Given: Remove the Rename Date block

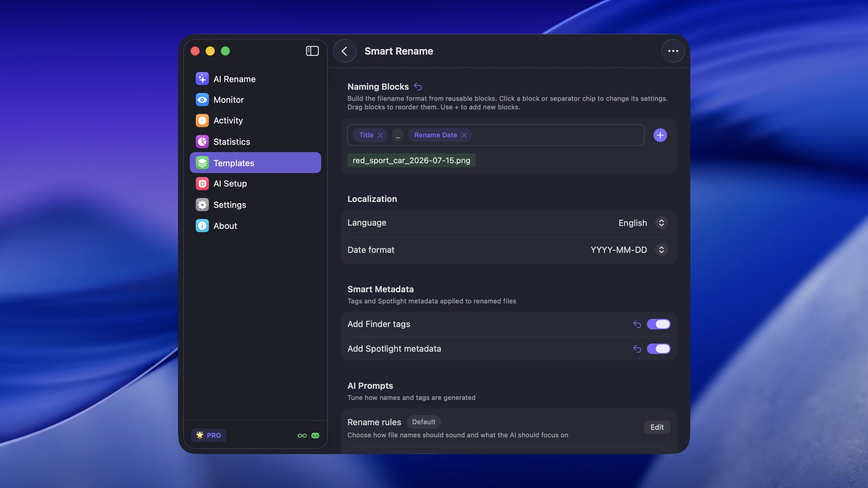Looking at the screenshot, I should (x=464, y=135).
